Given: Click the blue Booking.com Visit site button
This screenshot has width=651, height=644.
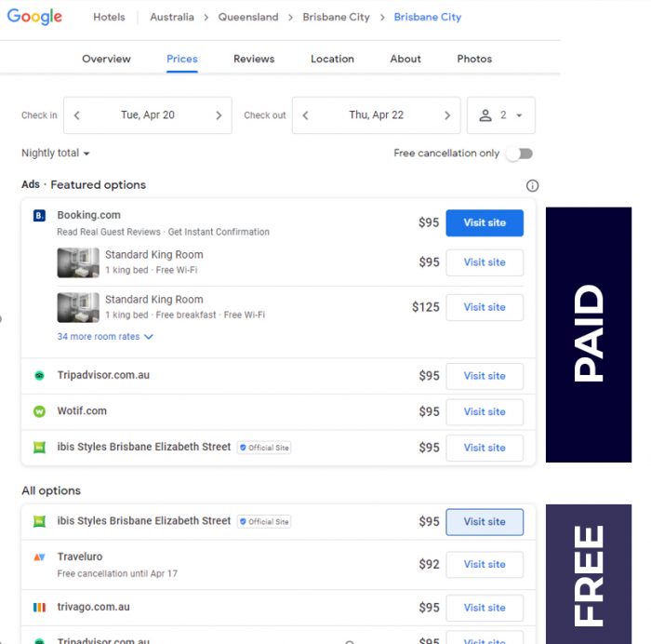Looking at the screenshot, I should [485, 223].
